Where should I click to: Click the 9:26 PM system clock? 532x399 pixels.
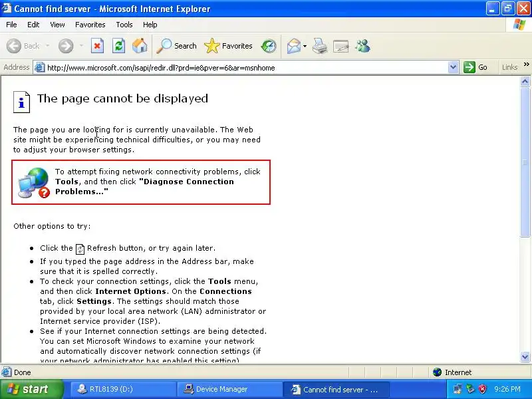(x=507, y=389)
